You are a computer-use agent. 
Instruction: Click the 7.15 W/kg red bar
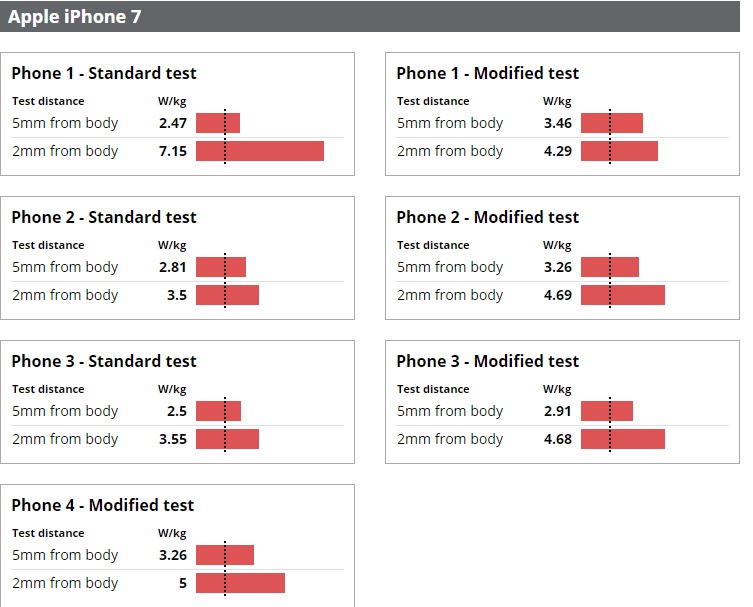[x=260, y=151]
